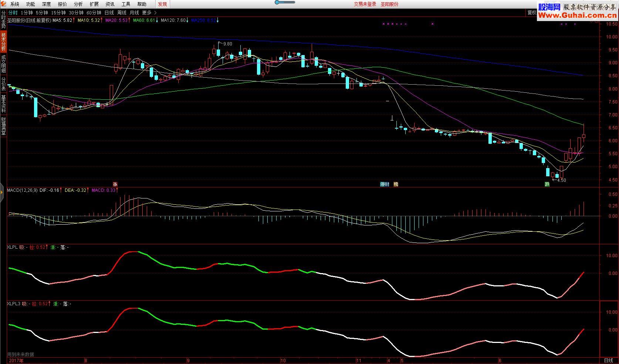
Task: Click the 交易未登录 link
Action: coord(365,4)
